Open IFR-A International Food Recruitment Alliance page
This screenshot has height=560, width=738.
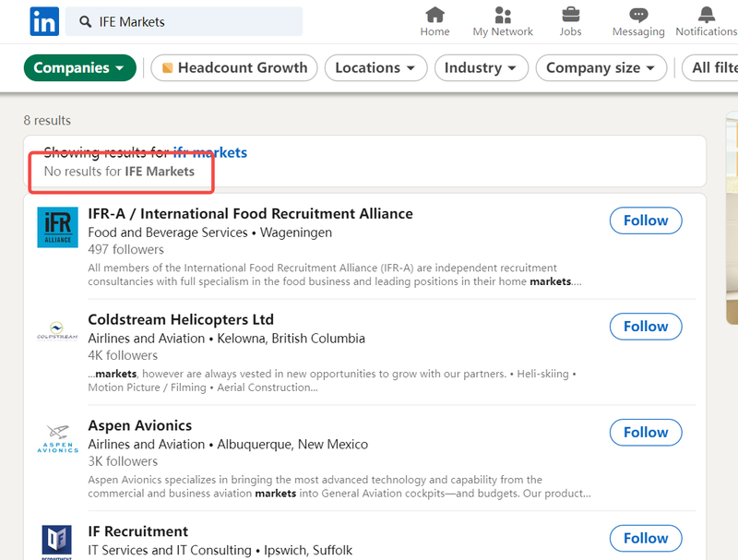(x=250, y=214)
